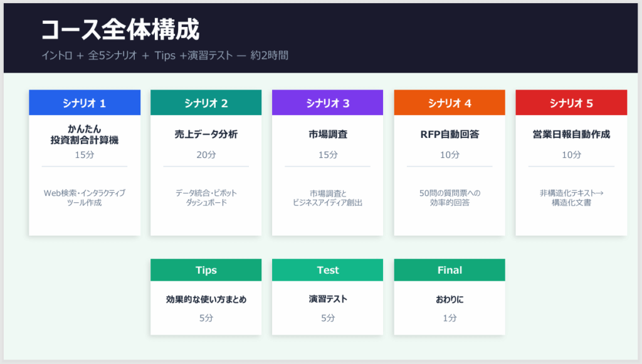Select the teal シナリオ 2 header
Image resolution: width=642 pixels, height=364 pixels.
click(206, 103)
